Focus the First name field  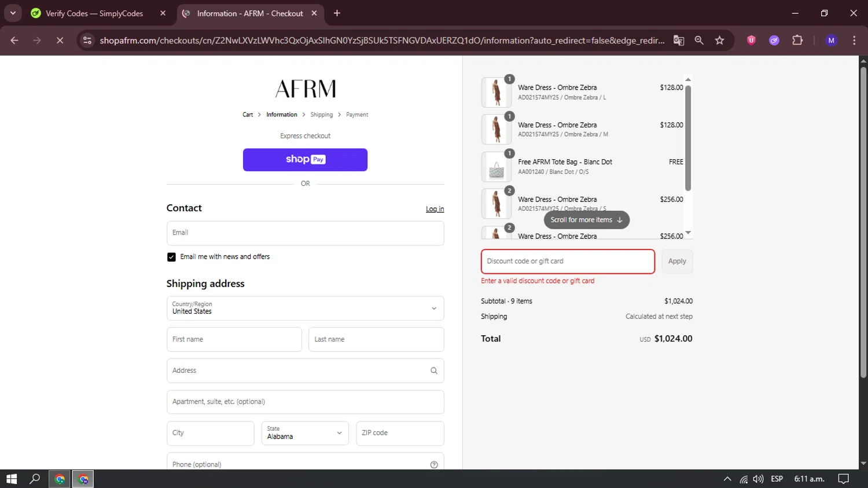234,339
